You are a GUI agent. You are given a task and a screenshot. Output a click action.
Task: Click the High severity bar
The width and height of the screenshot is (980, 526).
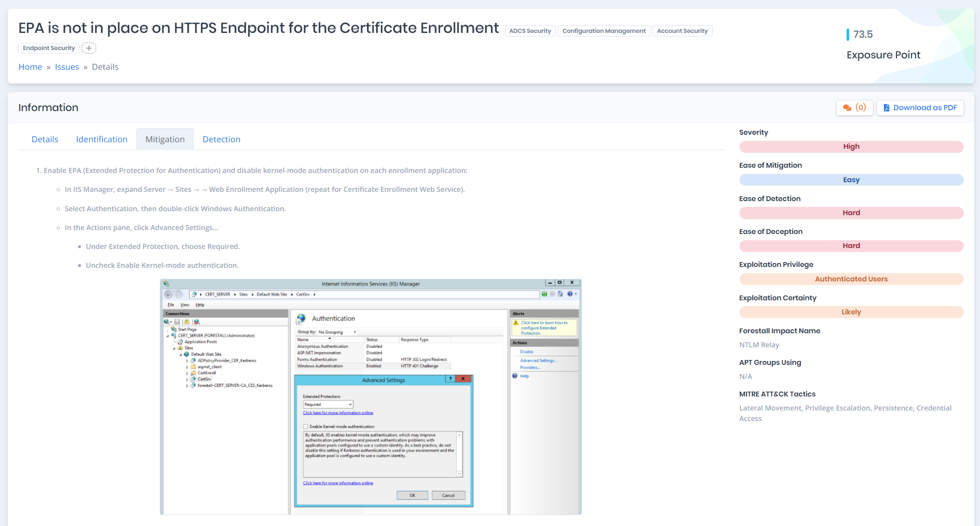[x=851, y=146]
